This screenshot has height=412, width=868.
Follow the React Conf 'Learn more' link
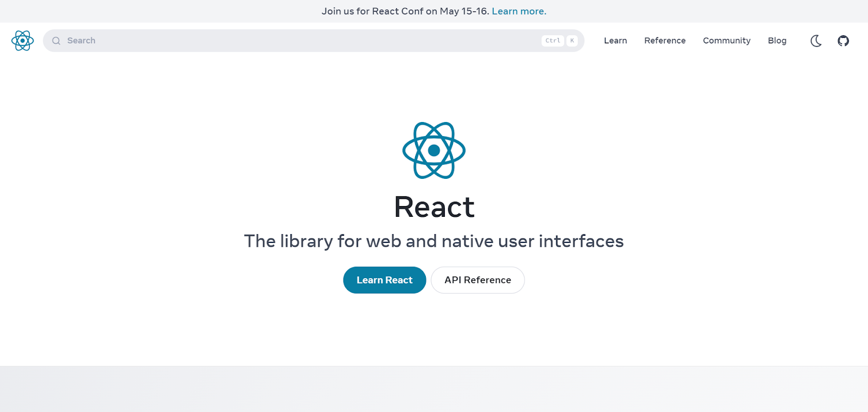(519, 11)
